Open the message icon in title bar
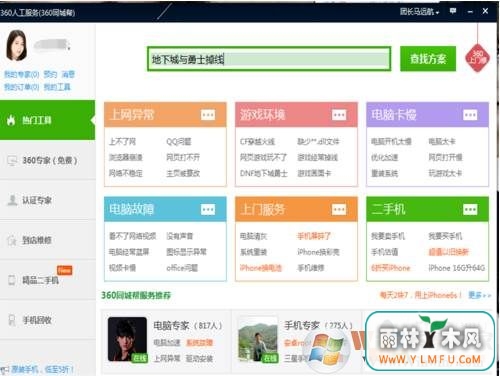This screenshot has width=500, height=376. pos(453,11)
